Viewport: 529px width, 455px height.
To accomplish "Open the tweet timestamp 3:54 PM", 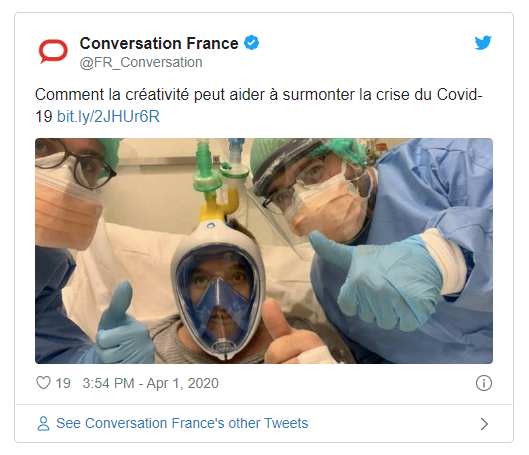I will 108,383.
